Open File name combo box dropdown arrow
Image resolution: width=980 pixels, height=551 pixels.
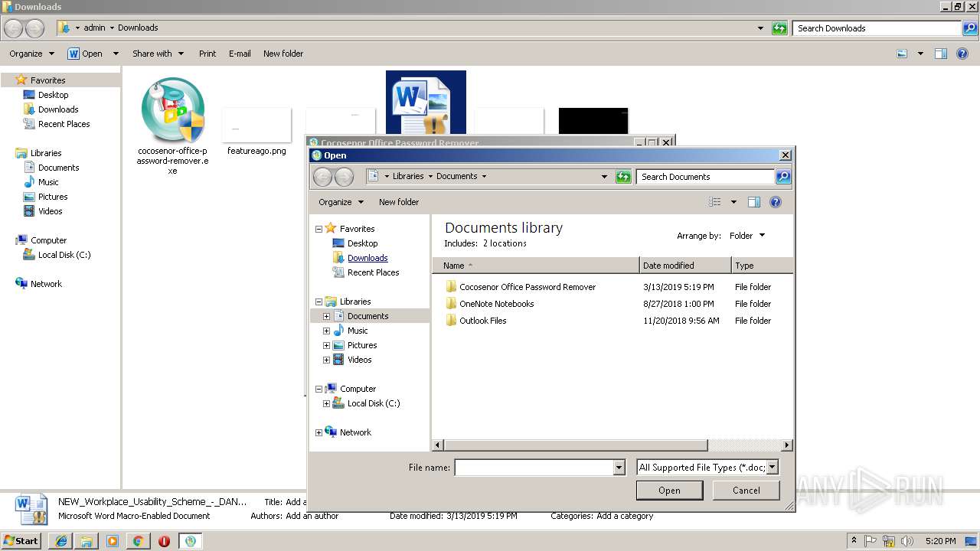click(619, 468)
